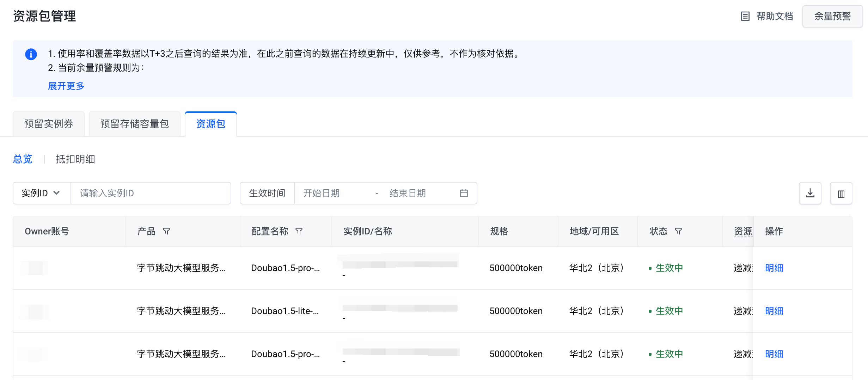
Task: Switch to the 预留存储容量包 tab
Action: coord(135,124)
